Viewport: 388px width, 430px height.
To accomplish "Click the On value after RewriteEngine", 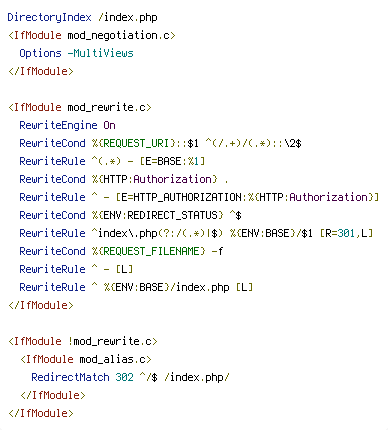I will tap(109, 125).
